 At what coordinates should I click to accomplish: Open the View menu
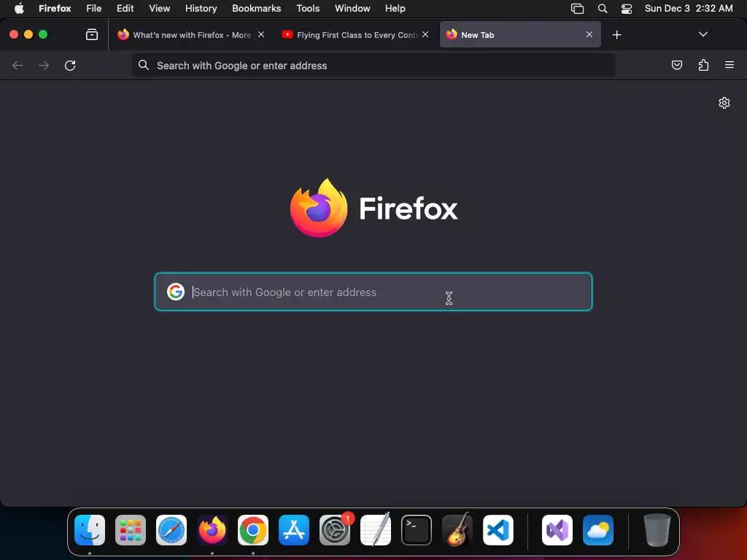coord(159,9)
